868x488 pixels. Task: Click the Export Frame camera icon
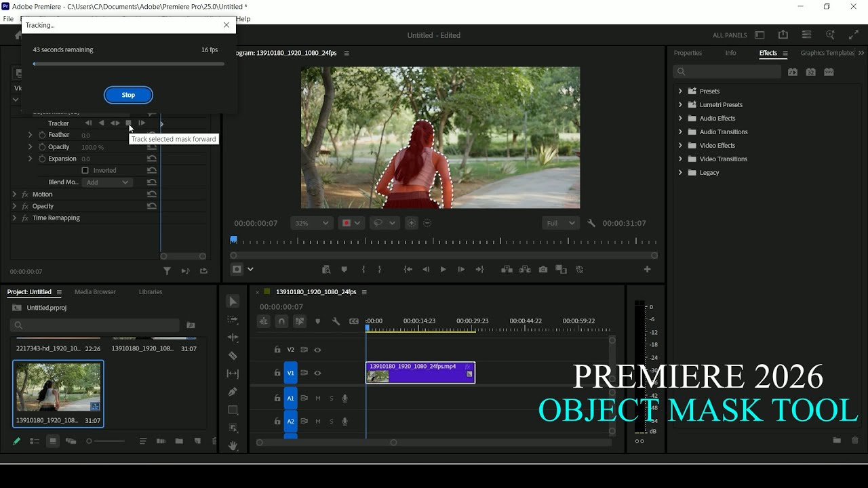tap(543, 269)
